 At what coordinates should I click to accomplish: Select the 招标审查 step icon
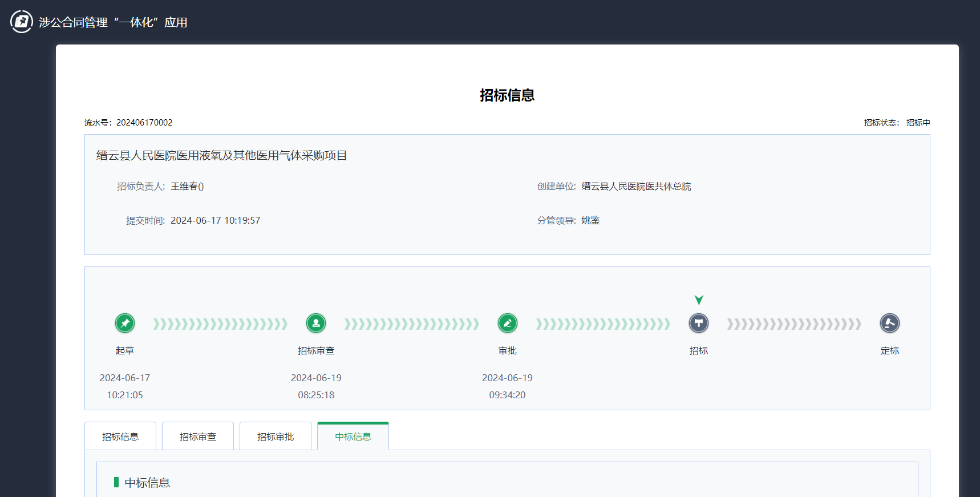316,323
